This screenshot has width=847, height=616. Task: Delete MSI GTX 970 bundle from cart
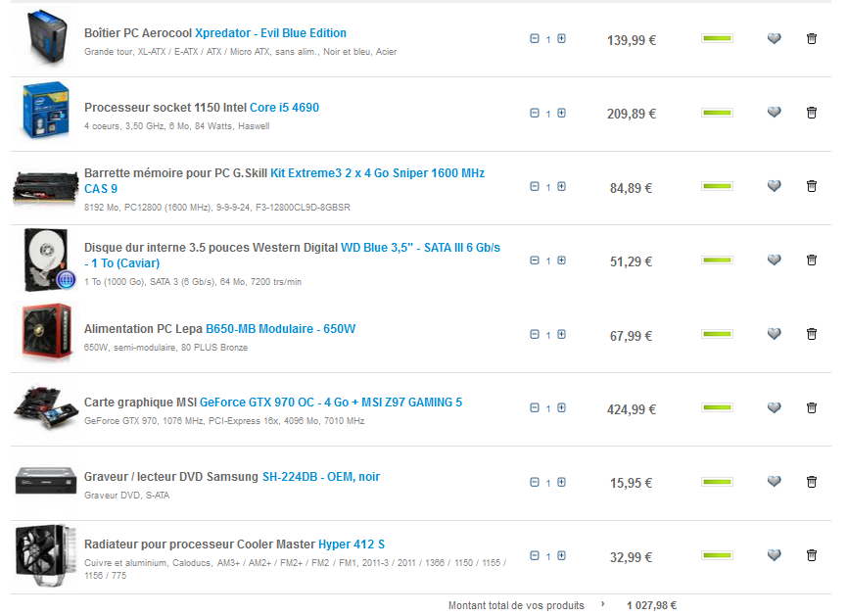812,407
